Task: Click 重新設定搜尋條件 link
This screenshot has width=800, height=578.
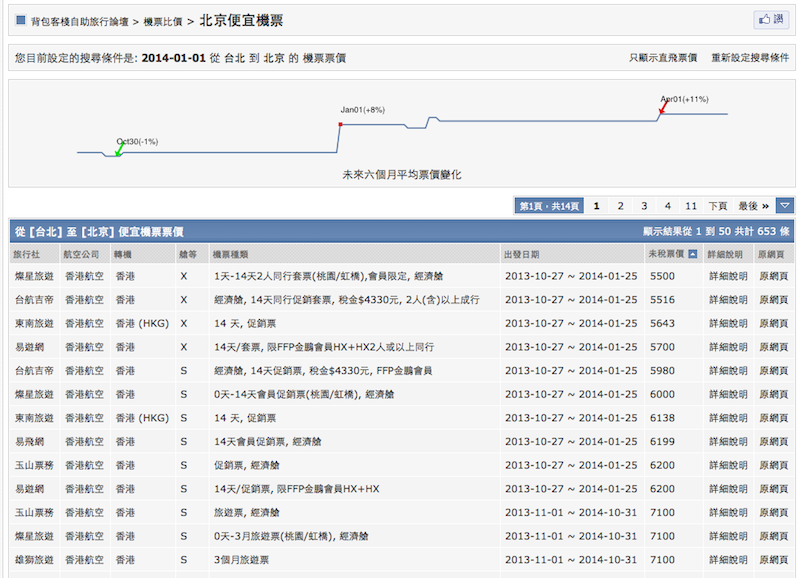Action: pyautogui.click(x=750, y=58)
